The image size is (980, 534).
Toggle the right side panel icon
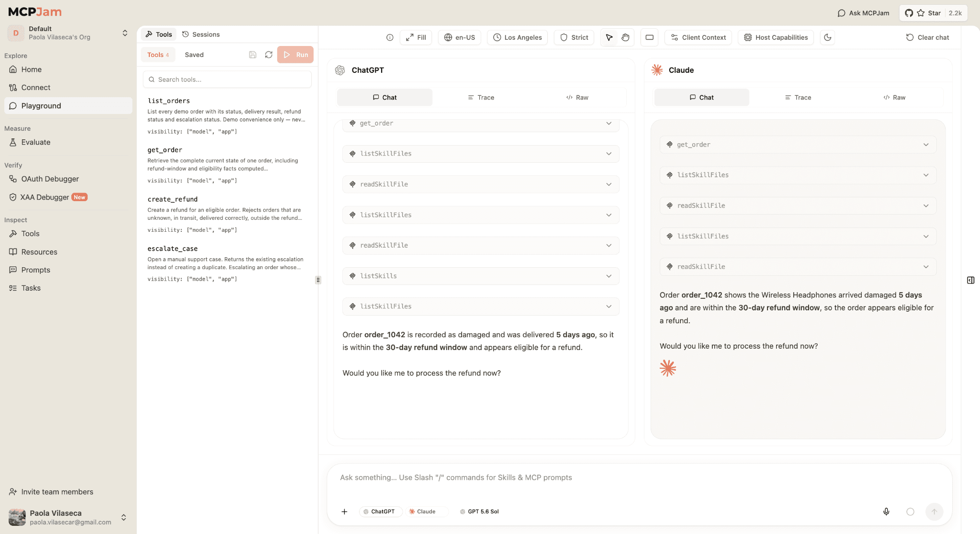coord(970,280)
